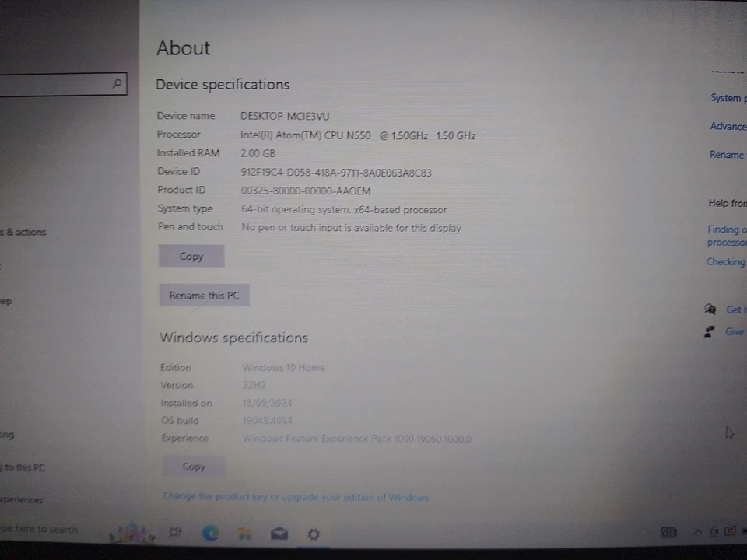The width and height of the screenshot is (747, 560).
Task: Launch File Explorer from the taskbar
Action: [244, 534]
